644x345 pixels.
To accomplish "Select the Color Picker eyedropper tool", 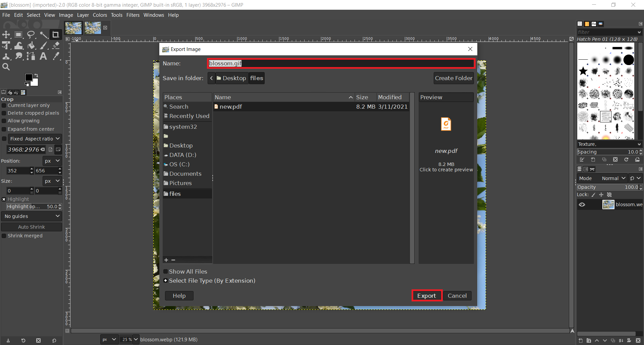I will tap(56, 56).
